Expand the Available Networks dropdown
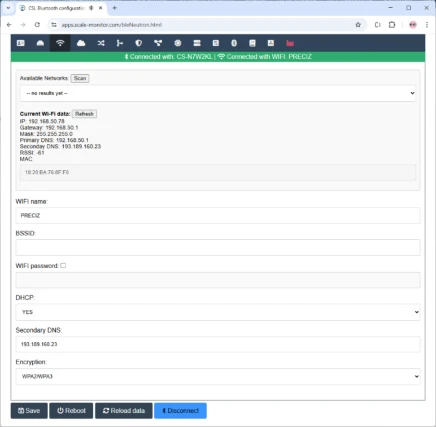The image size is (436, 427). pyautogui.click(x=218, y=93)
